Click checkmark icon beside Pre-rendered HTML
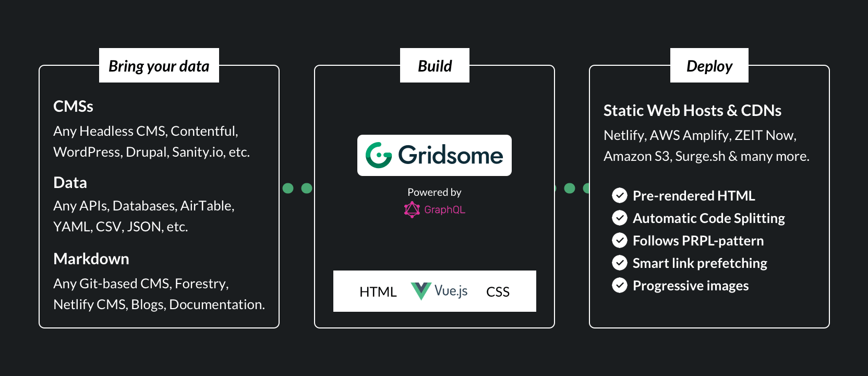 pos(620,195)
